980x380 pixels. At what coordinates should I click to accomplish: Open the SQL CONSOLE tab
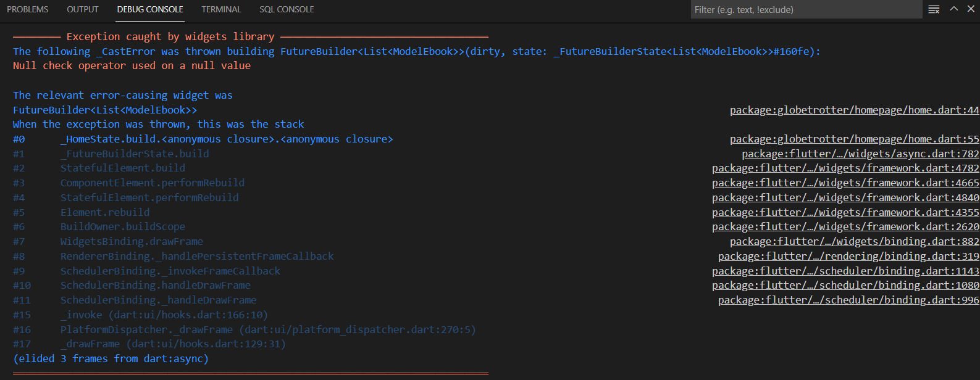click(287, 9)
